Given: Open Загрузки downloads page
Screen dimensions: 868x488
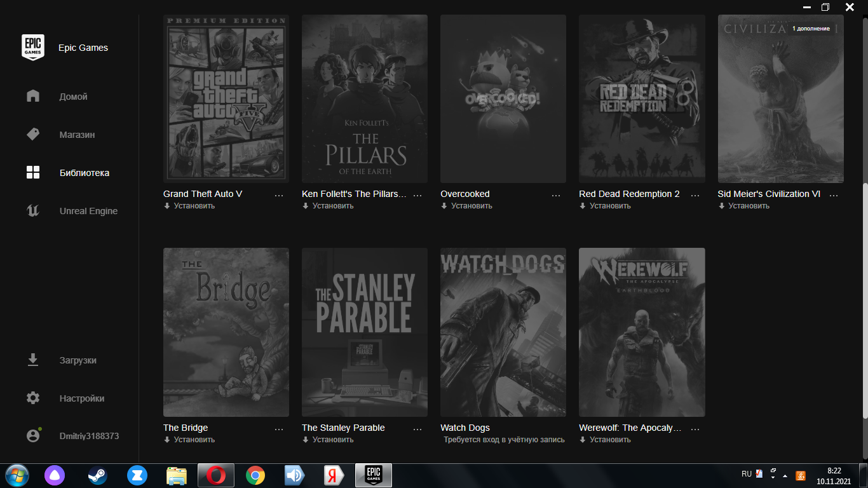Looking at the screenshot, I should [78, 360].
